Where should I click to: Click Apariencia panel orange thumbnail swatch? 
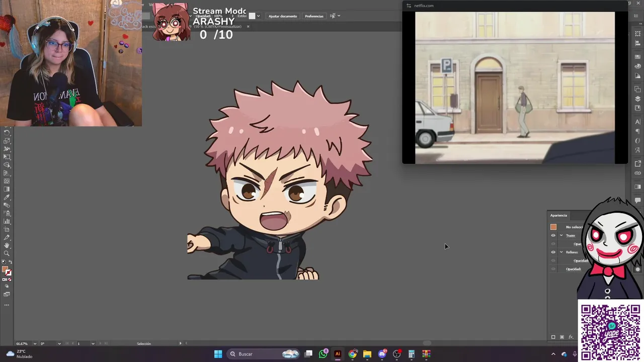coord(553,227)
